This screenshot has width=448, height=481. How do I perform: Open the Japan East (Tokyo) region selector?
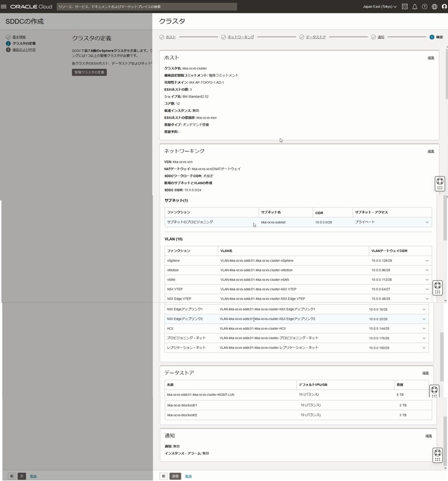coord(380,7)
